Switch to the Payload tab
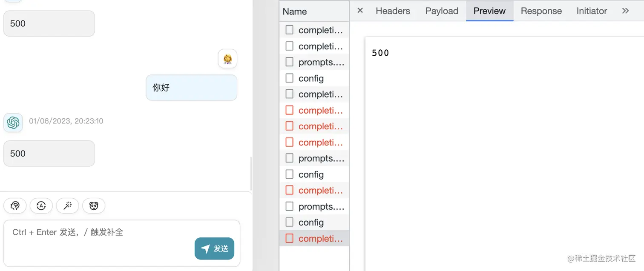 pyautogui.click(x=442, y=11)
